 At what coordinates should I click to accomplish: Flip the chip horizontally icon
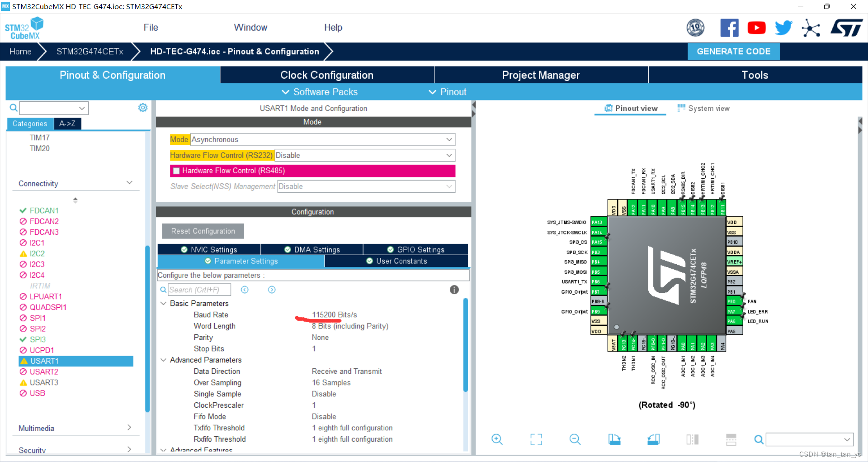click(x=692, y=439)
